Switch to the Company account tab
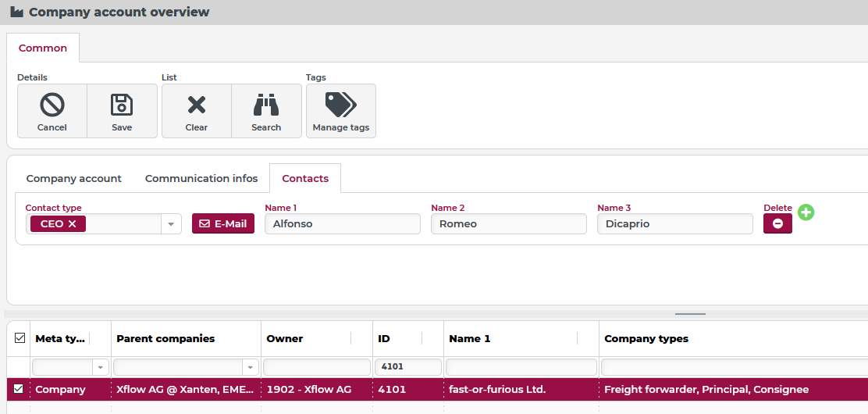868x414 pixels. 73,178
